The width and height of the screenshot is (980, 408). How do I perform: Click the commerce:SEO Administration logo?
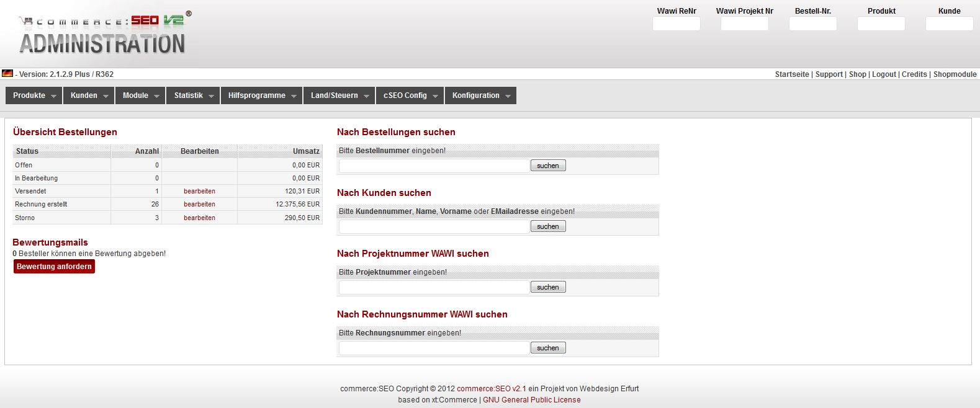click(104, 33)
